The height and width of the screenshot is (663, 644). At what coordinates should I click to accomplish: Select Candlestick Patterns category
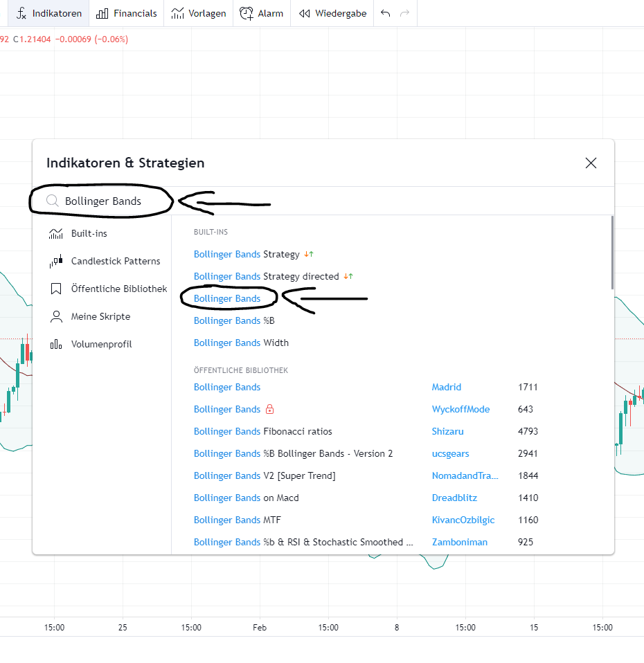115,262
